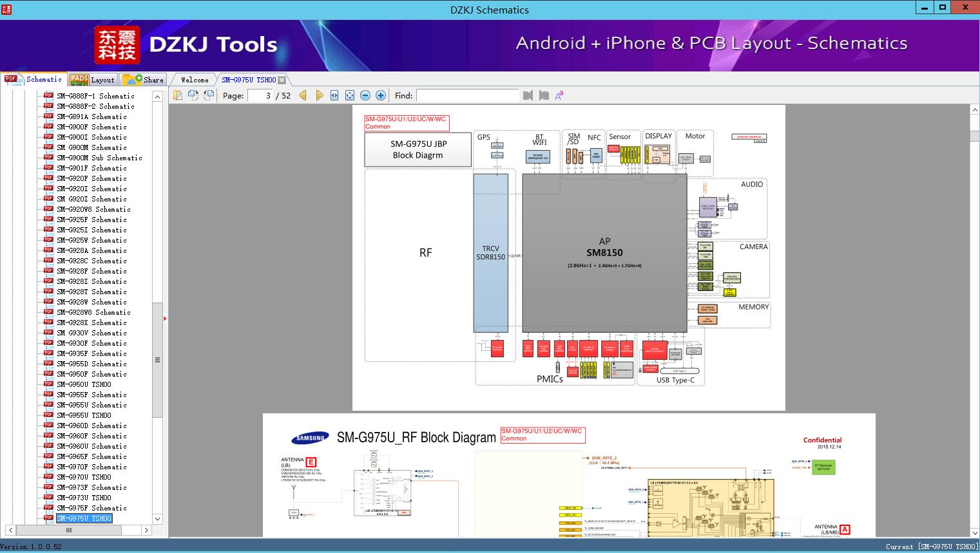Zoom in with the plus icon
The image size is (980, 553).
coord(381,95)
